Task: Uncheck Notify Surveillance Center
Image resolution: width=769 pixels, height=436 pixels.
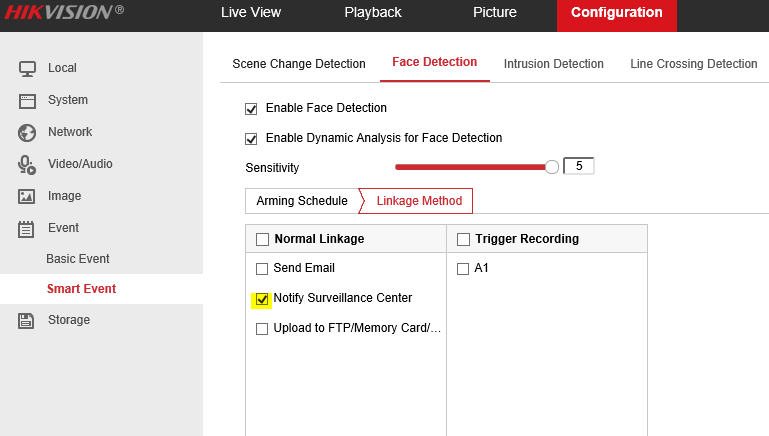Action: point(262,298)
